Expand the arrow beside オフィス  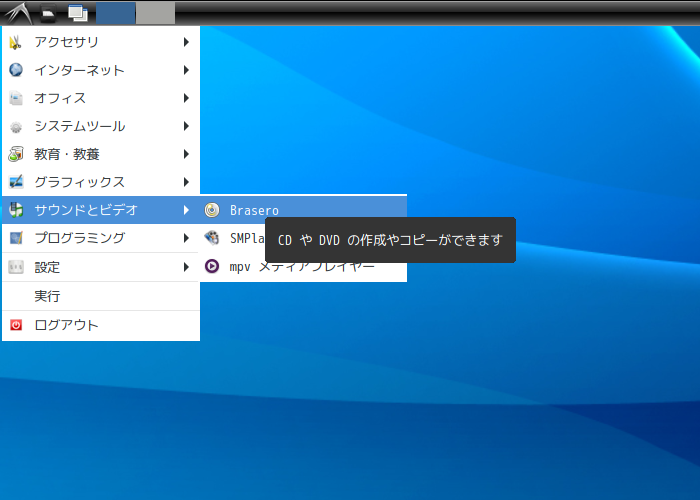pyautogui.click(x=186, y=98)
